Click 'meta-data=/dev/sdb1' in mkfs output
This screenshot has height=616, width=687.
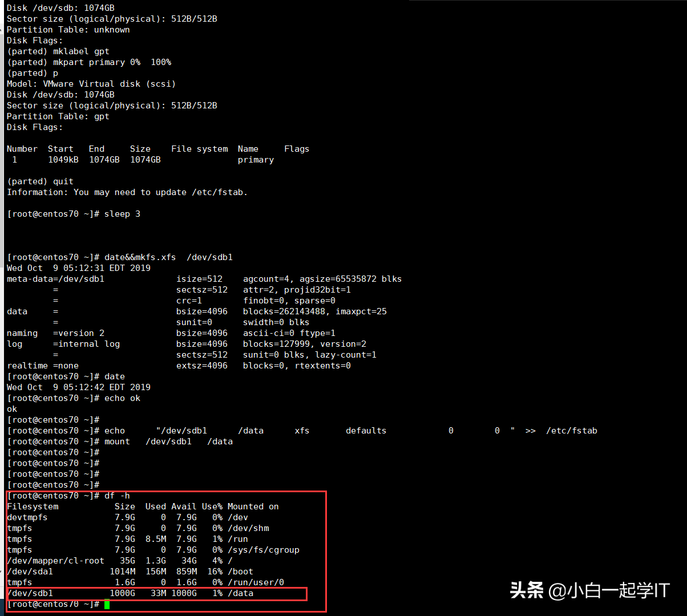pos(55,279)
